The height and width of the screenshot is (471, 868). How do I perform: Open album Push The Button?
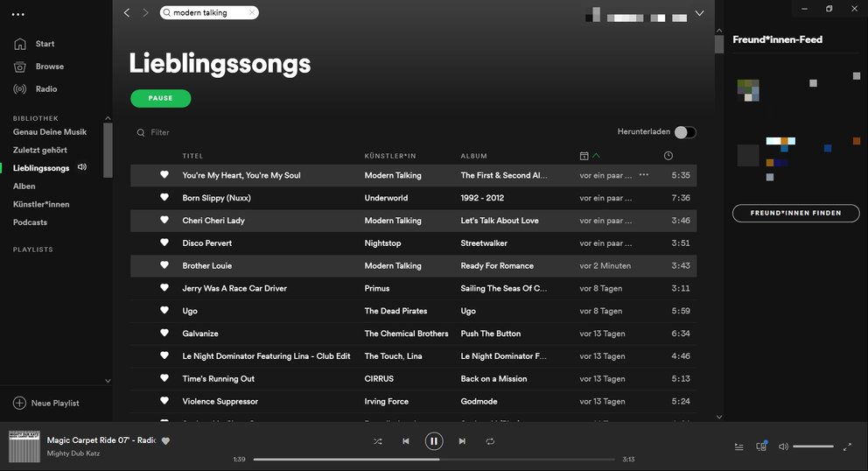click(491, 334)
